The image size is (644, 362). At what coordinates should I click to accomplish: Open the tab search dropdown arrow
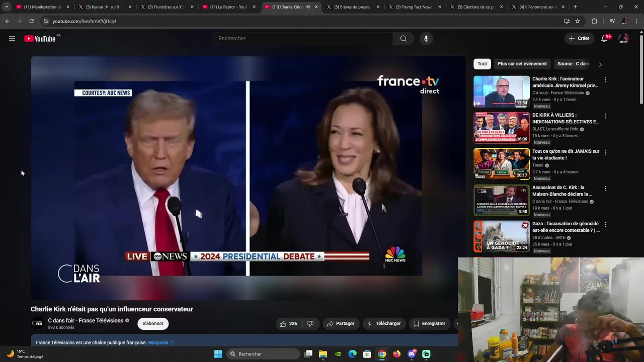(7, 7)
